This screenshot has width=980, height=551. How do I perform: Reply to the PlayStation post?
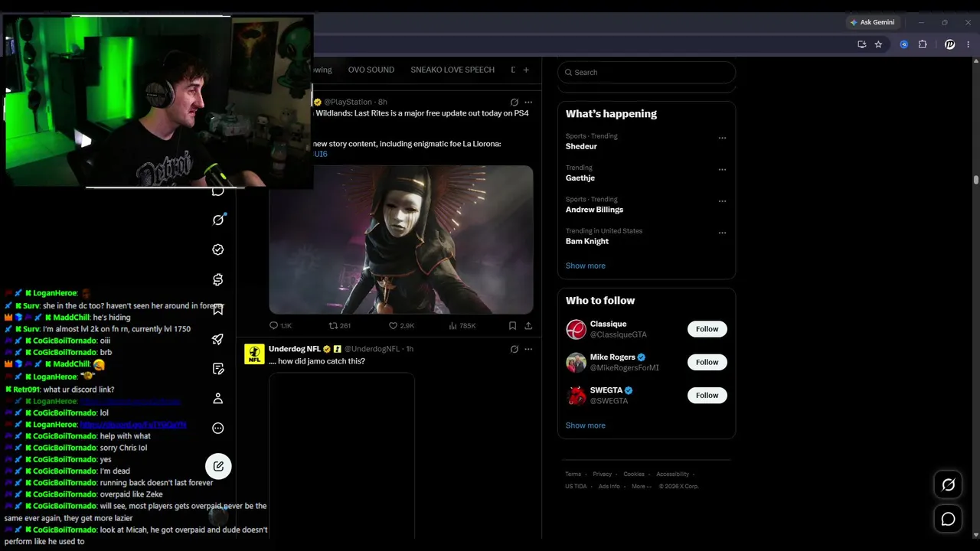tap(280, 326)
